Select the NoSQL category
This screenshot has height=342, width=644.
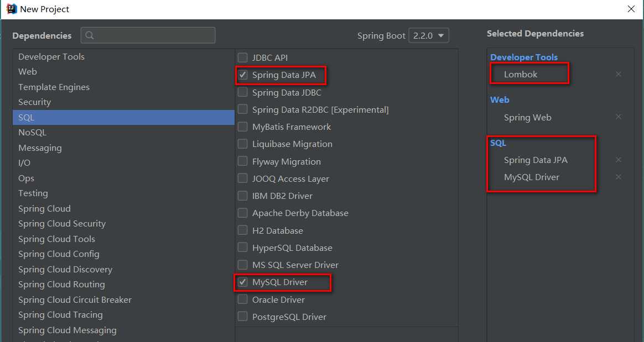32,133
